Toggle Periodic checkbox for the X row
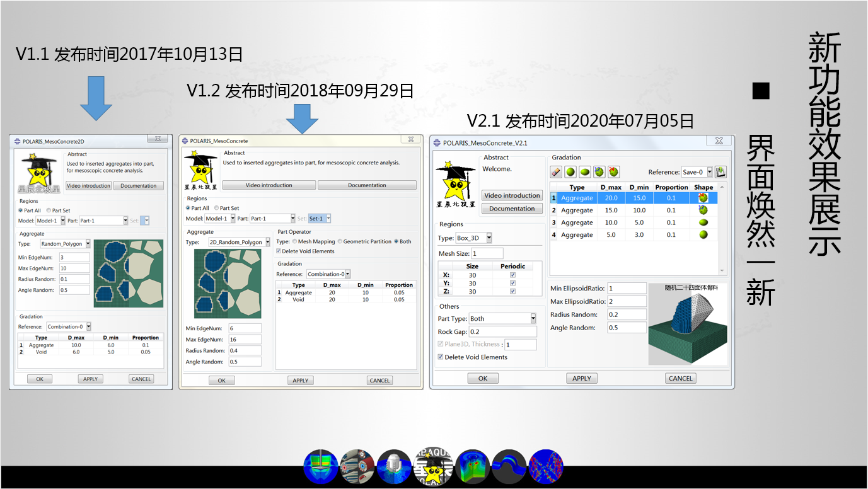 click(512, 275)
